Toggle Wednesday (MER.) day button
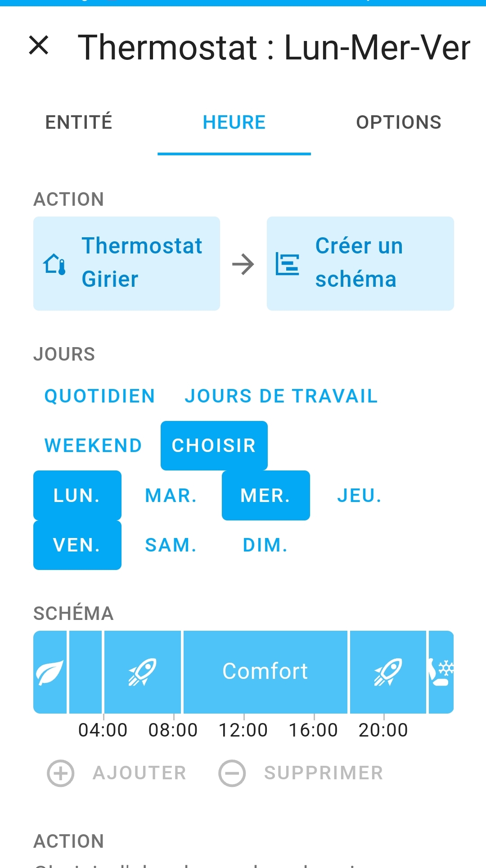 (x=265, y=495)
